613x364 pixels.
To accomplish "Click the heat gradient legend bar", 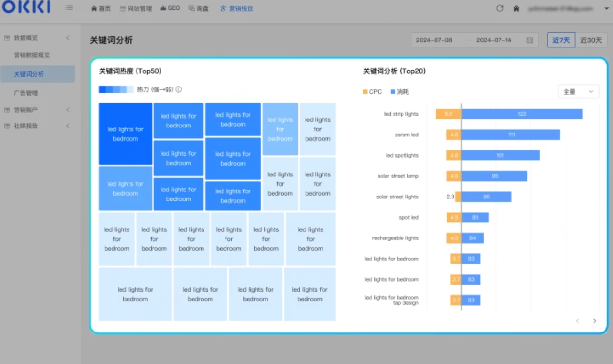I will tap(116, 89).
